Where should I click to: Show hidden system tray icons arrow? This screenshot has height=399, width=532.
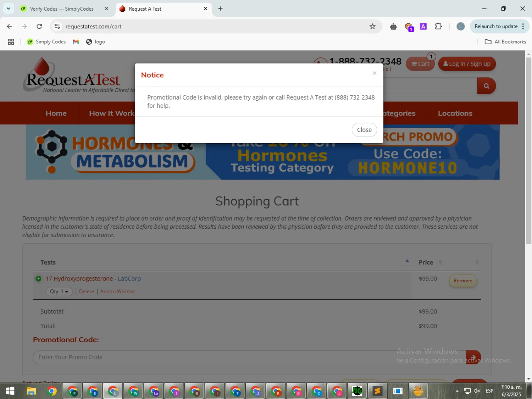(x=457, y=391)
